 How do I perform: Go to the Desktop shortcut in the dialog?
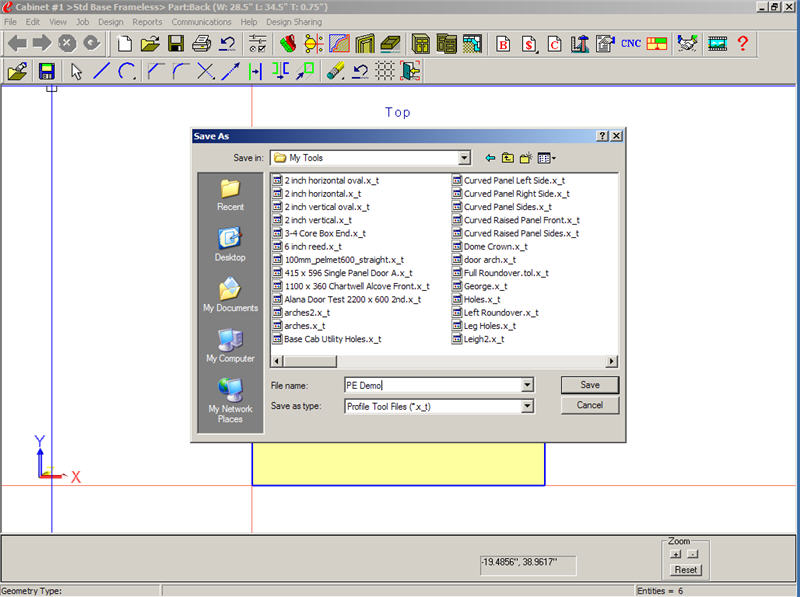pos(230,245)
